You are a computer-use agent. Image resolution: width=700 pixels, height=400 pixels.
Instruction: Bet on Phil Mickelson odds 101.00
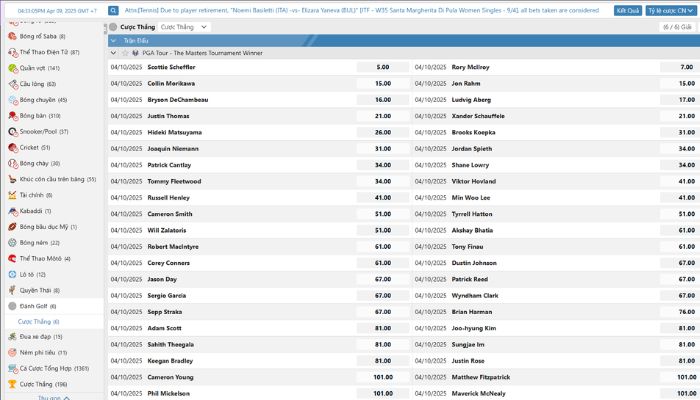[x=383, y=393]
